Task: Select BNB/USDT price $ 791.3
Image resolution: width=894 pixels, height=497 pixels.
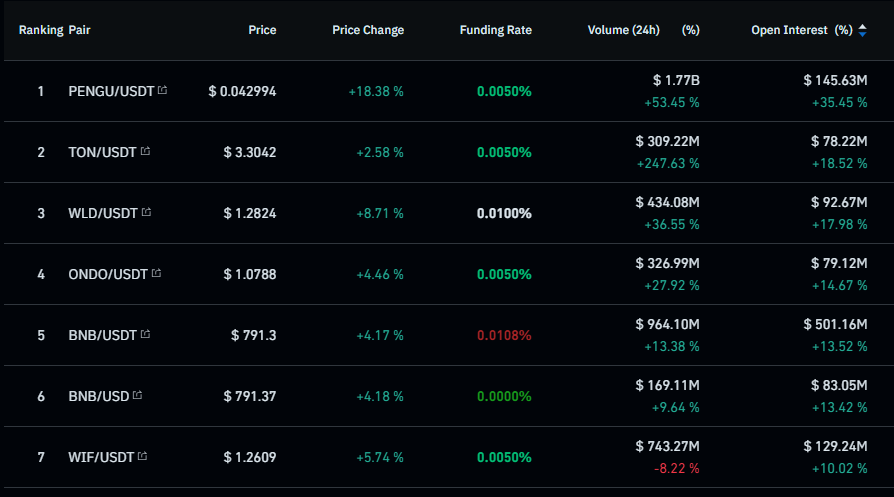Action: coord(254,335)
